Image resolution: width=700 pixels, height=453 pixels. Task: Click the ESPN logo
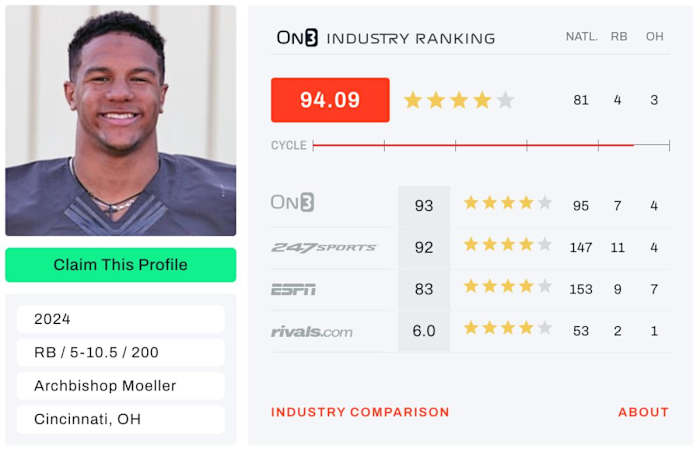click(293, 289)
